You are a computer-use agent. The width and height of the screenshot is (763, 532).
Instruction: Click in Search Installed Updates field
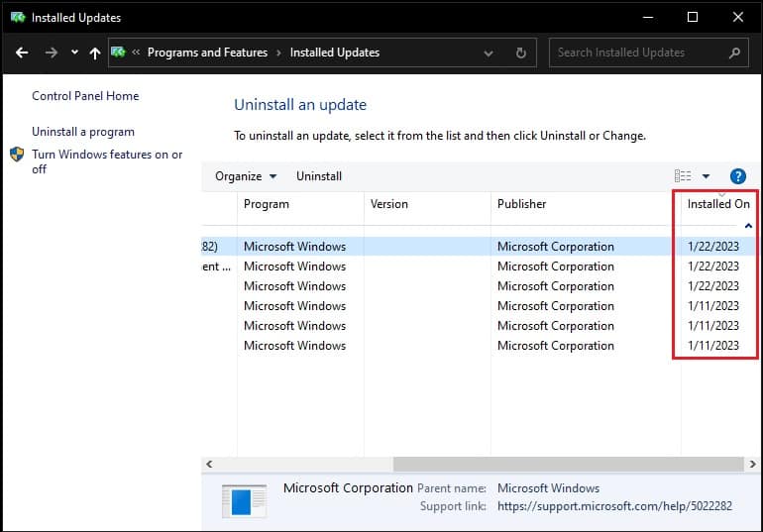tap(640, 53)
